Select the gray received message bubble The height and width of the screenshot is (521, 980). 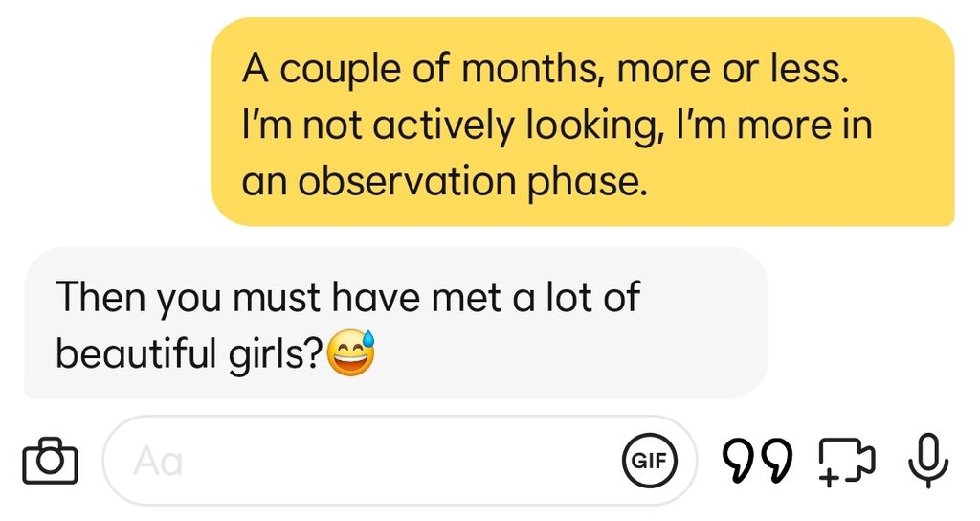[394, 323]
